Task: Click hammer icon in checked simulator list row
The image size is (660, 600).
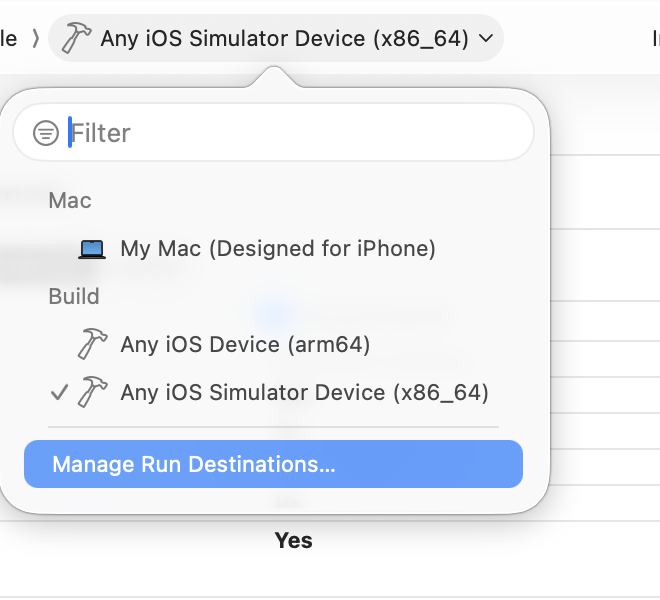Action: 92,392
